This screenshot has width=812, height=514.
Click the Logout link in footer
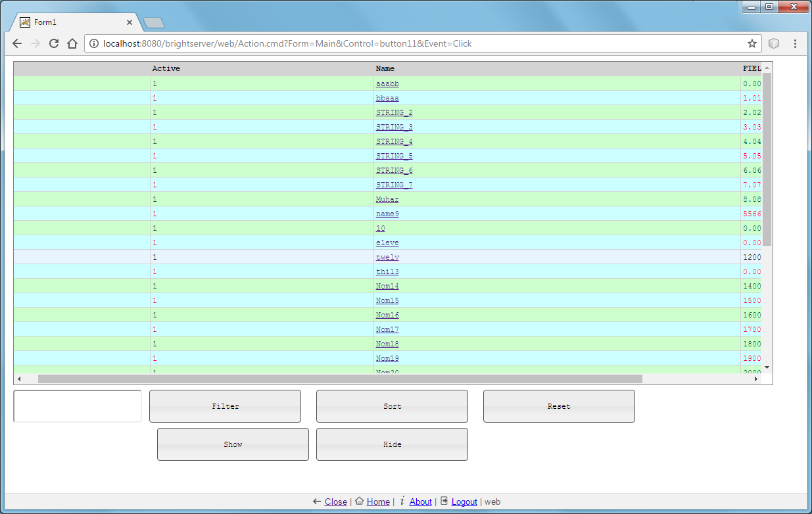point(464,502)
